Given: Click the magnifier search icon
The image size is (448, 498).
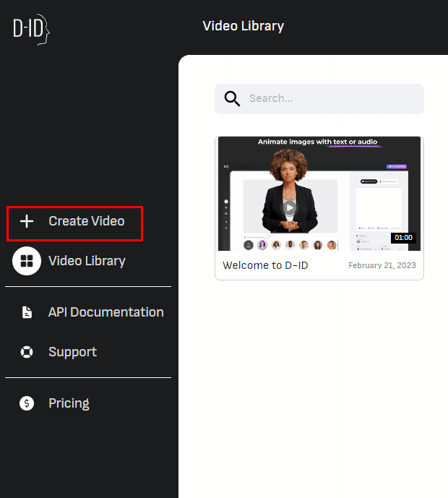Looking at the screenshot, I should point(232,99).
